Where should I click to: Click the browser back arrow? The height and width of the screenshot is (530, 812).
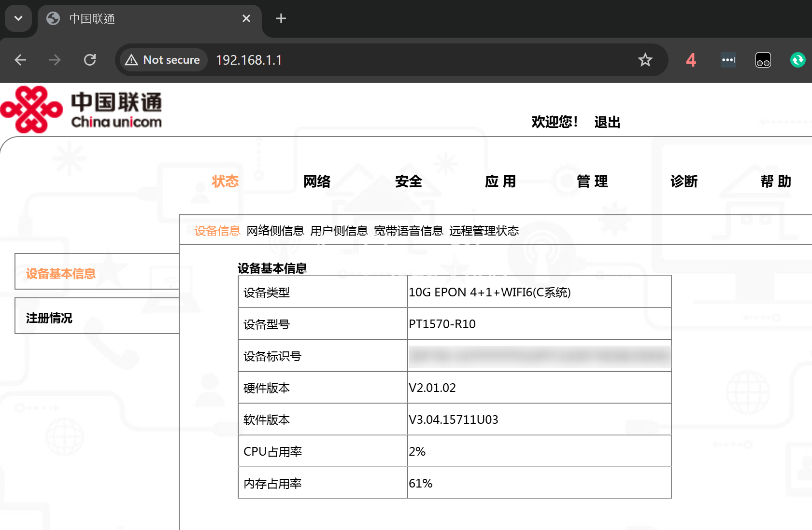point(20,60)
